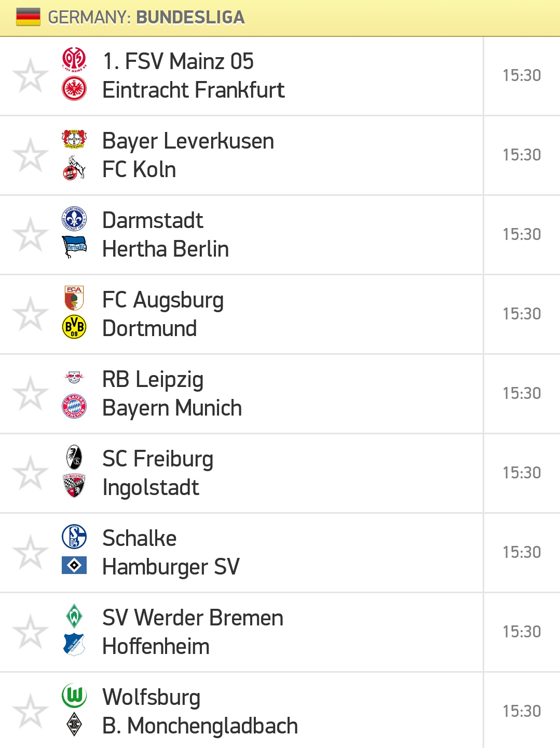Tap the FC Koln team name
This screenshot has height=748, width=560.
coord(139,169)
